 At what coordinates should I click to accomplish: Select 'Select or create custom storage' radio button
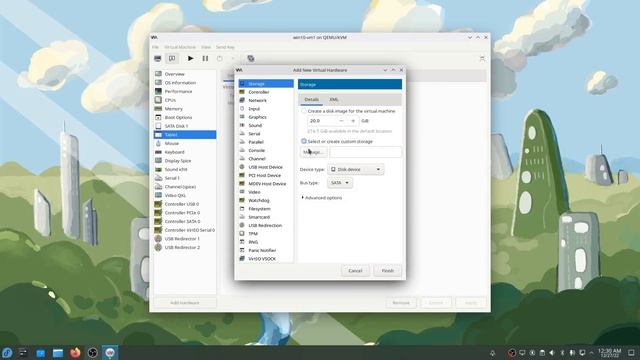click(304, 141)
